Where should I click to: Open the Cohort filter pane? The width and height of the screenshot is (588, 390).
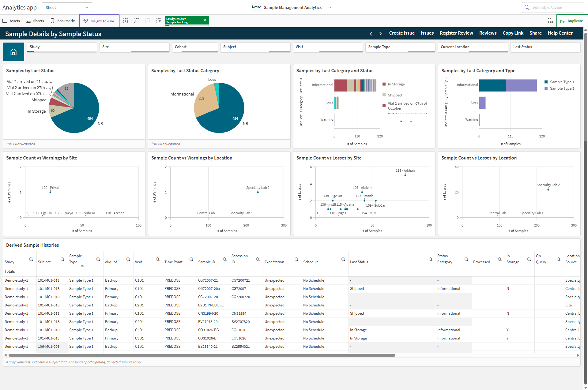pyautogui.click(x=195, y=47)
